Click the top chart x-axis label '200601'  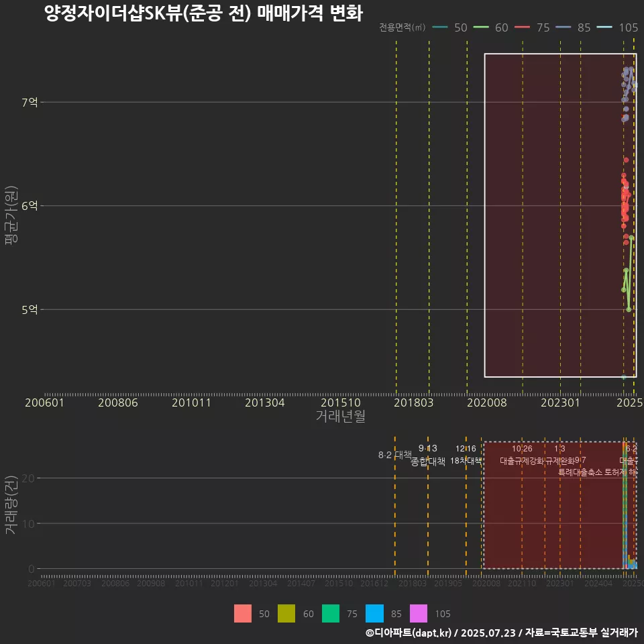click(44, 402)
